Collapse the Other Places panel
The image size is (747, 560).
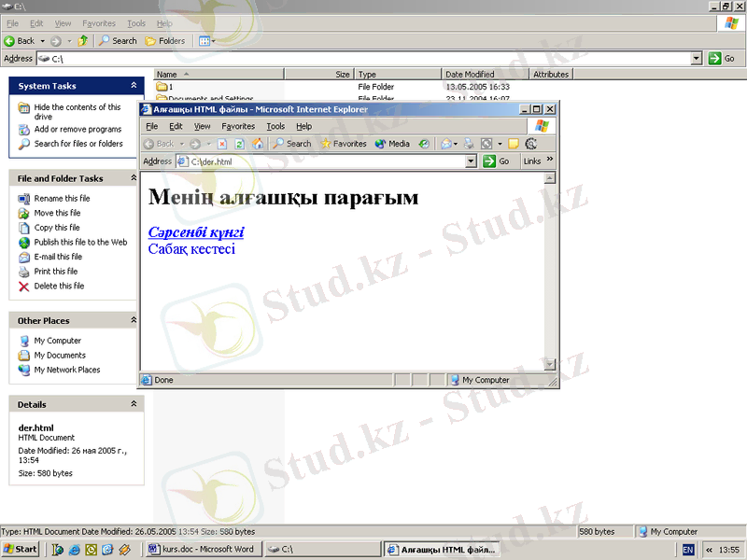click(134, 320)
